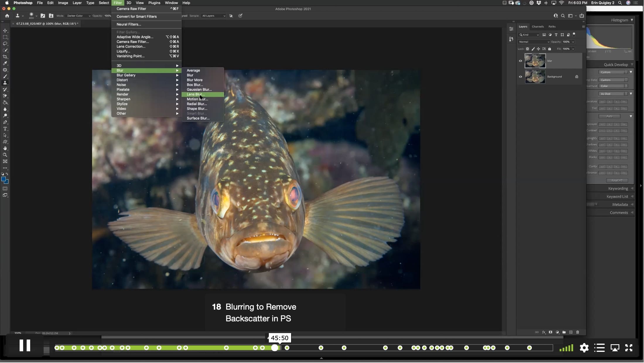The width and height of the screenshot is (644, 363).
Task: Select the Lasso tool
Action: pos(5,44)
